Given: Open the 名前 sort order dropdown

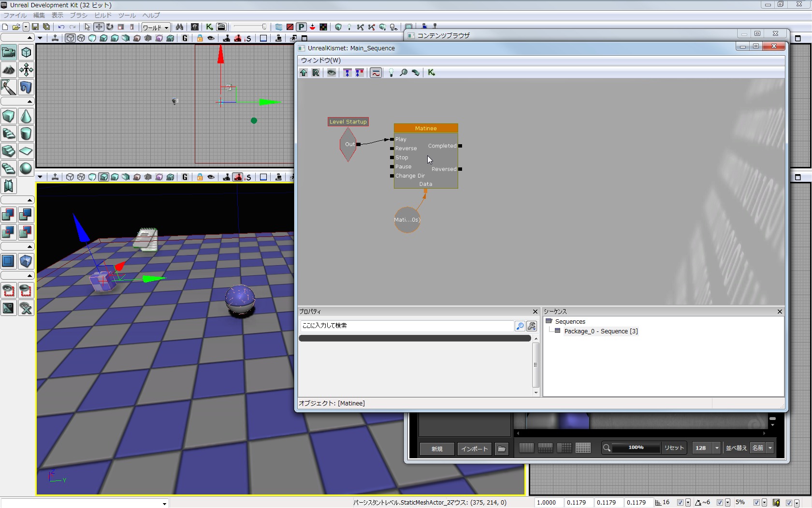Looking at the screenshot, I should point(770,448).
